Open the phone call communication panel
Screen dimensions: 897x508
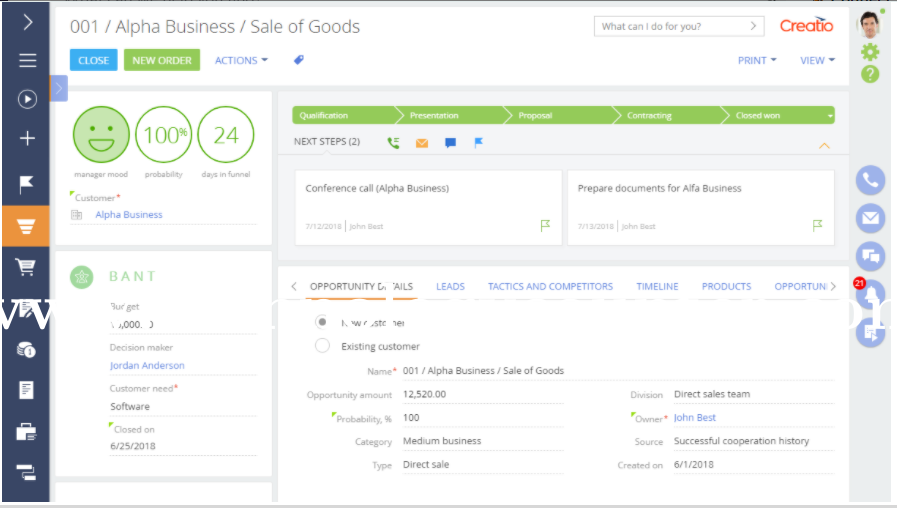click(870, 180)
